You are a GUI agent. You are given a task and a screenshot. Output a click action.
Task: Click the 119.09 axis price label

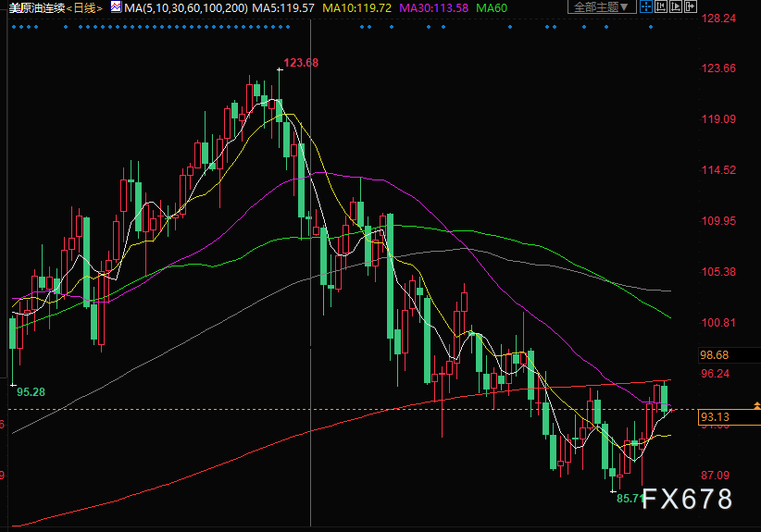point(718,119)
